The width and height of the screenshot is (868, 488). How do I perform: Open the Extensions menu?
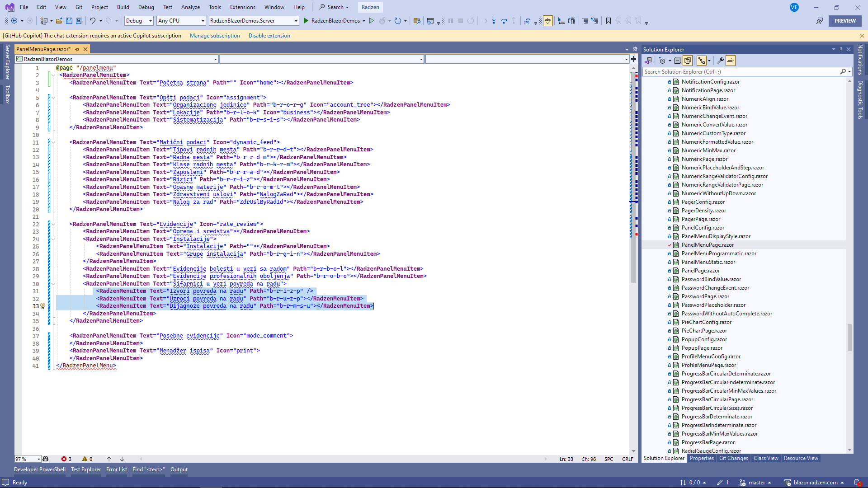click(x=242, y=7)
